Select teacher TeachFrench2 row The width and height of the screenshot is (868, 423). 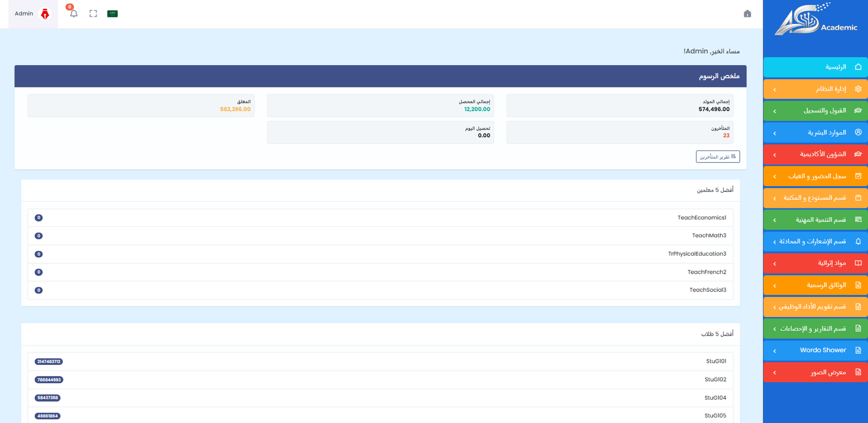(x=380, y=272)
